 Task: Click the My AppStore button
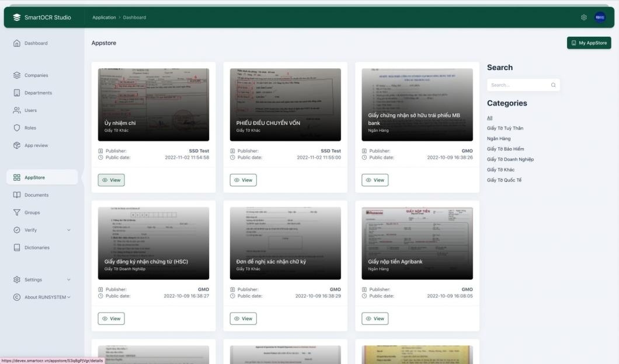589,43
